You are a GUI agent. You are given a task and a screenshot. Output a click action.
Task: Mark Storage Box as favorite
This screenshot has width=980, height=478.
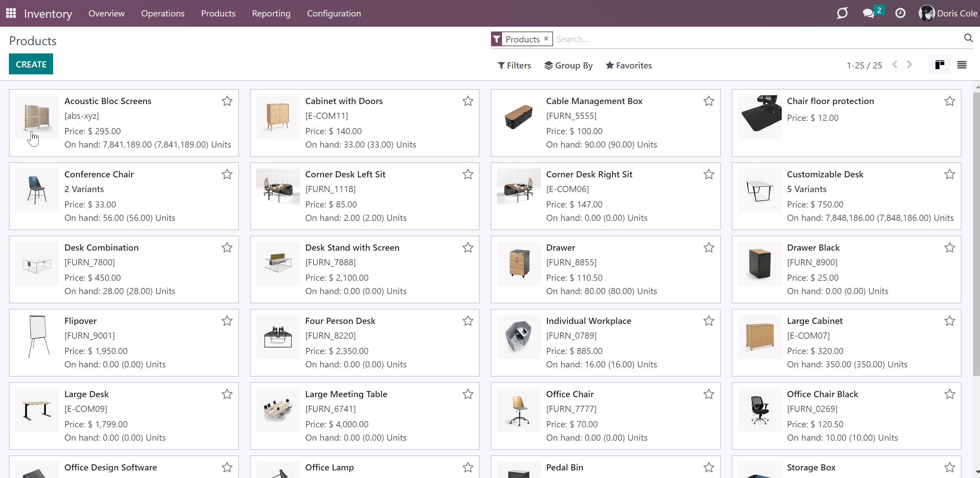tap(950, 467)
